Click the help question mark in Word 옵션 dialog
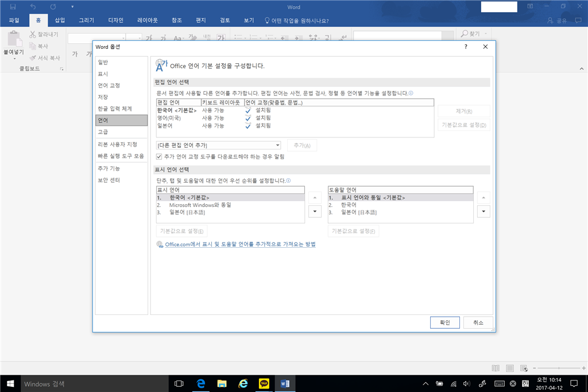The width and height of the screenshot is (588, 392). pyautogui.click(x=466, y=47)
